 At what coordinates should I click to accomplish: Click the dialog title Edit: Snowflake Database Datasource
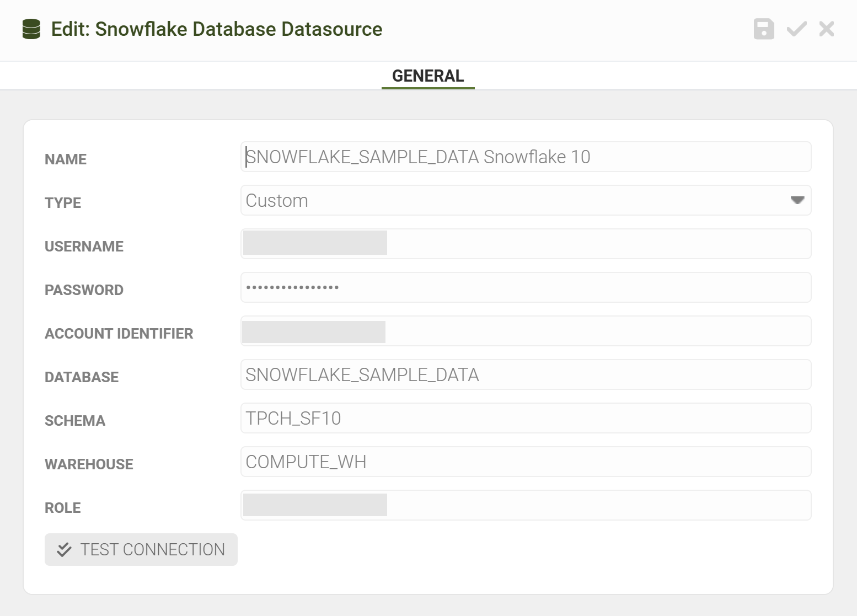[217, 29]
